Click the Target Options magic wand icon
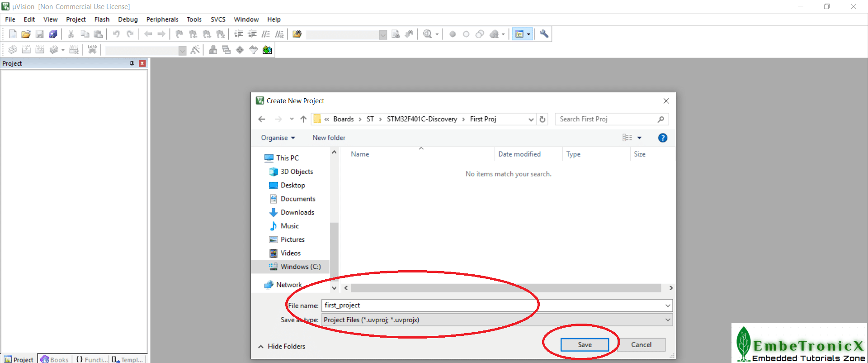Viewport: 868px width, 363px height. point(195,50)
